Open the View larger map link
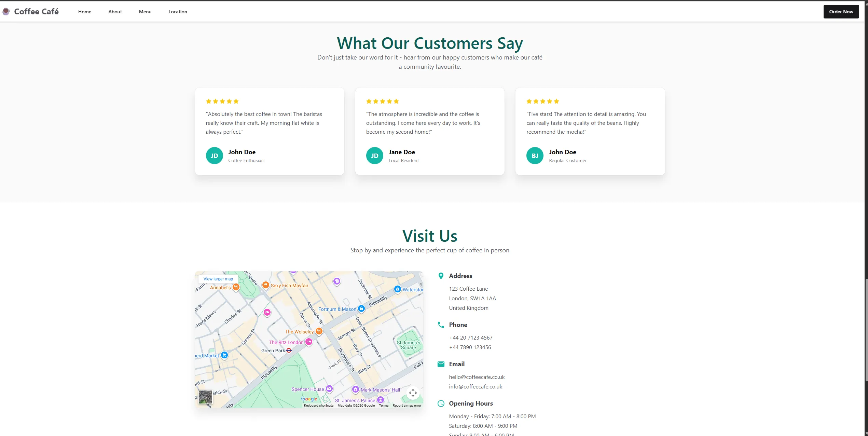868x436 pixels. pyautogui.click(x=218, y=279)
